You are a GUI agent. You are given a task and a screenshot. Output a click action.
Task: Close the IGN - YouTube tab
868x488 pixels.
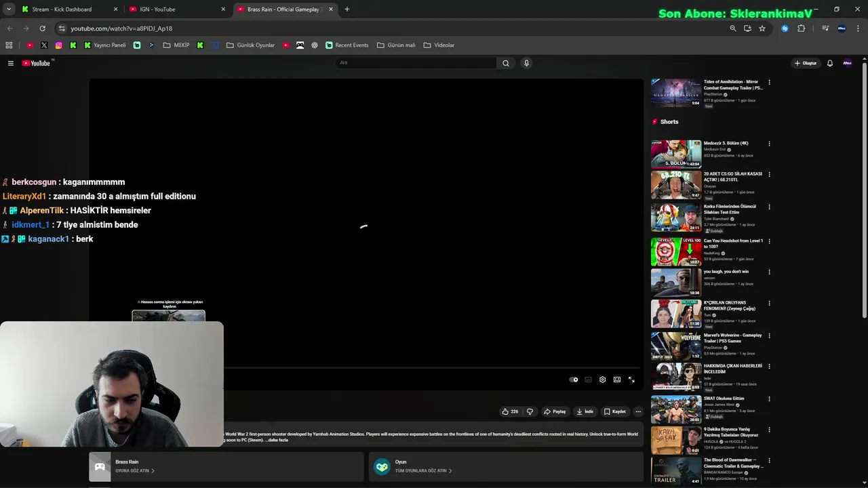click(x=224, y=9)
